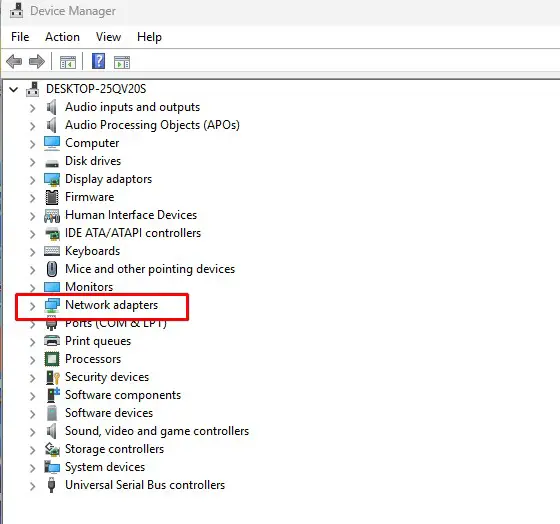Click the Forward arrow toolbar icon

[x=37, y=62]
